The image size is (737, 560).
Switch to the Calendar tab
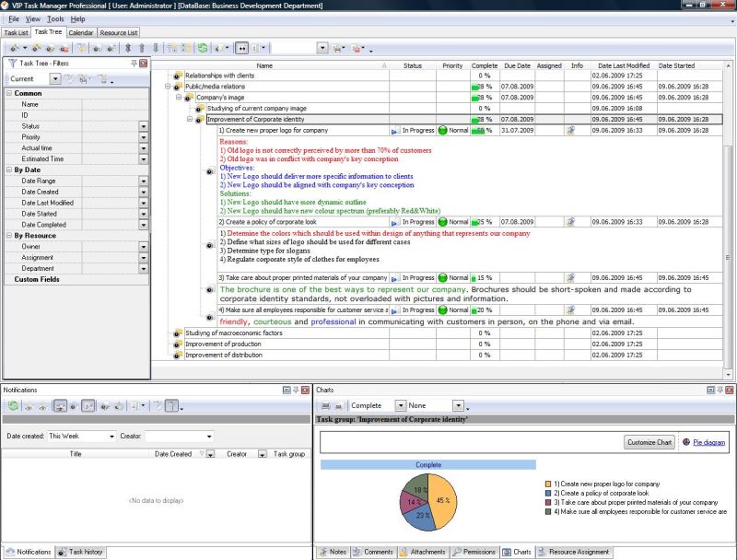pyautogui.click(x=80, y=32)
